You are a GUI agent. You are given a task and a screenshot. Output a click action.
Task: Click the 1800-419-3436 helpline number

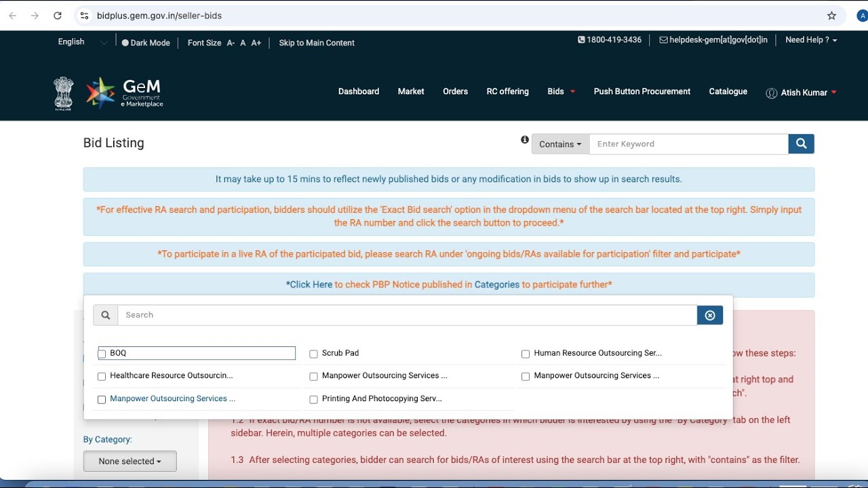(610, 40)
